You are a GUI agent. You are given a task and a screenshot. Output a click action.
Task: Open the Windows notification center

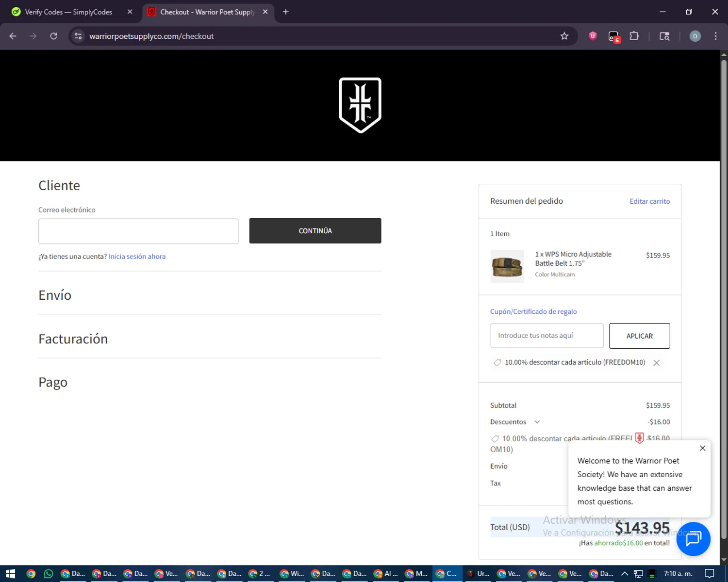pos(709,574)
